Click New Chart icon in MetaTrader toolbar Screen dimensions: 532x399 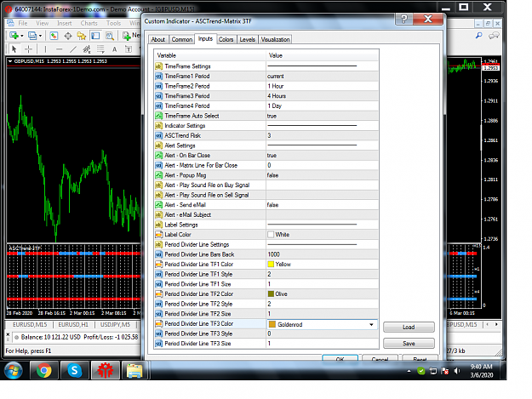tap(14, 35)
